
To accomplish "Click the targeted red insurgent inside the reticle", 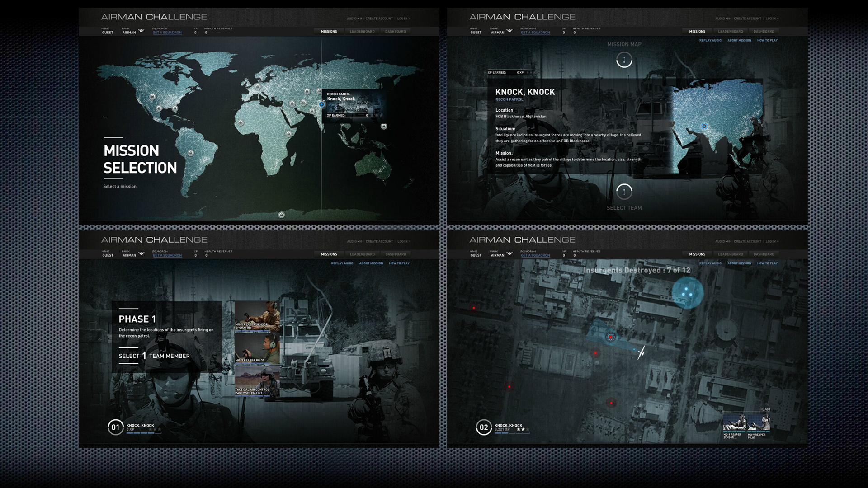I will tap(610, 337).
